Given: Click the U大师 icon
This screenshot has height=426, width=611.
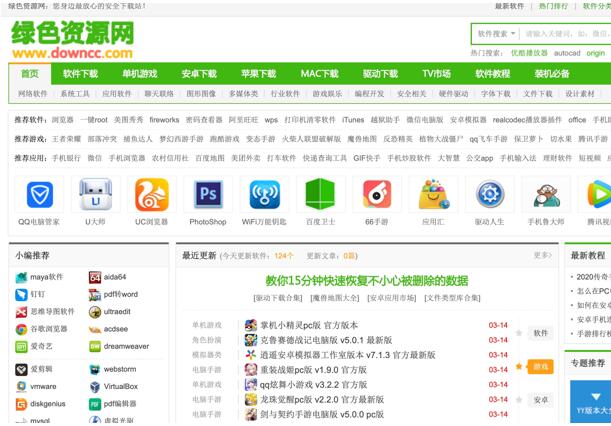Looking at the screenshot, I should click(x=95, y=194).
